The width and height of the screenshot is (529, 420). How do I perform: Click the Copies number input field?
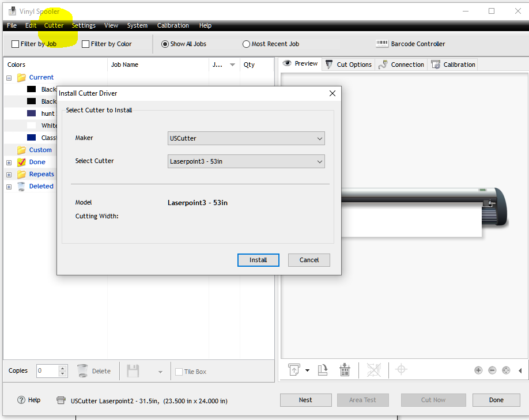coord(48,371)
